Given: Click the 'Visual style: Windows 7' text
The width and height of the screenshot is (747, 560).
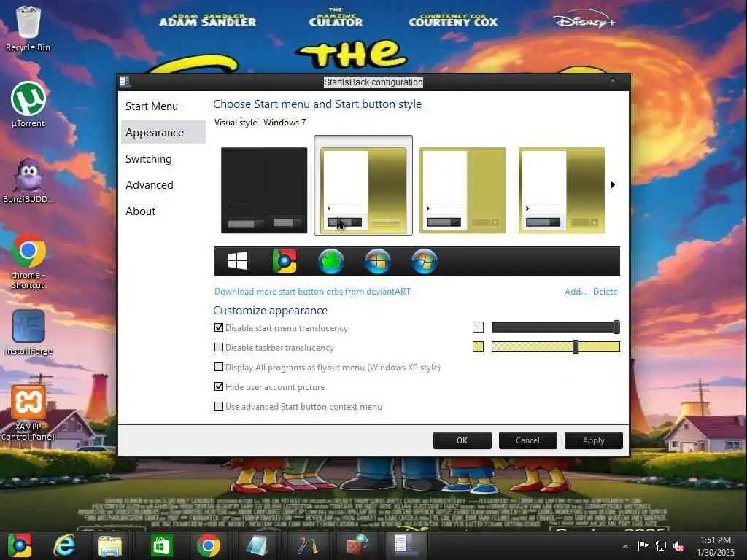Looking at the screenshot, I should pos(260,122).
